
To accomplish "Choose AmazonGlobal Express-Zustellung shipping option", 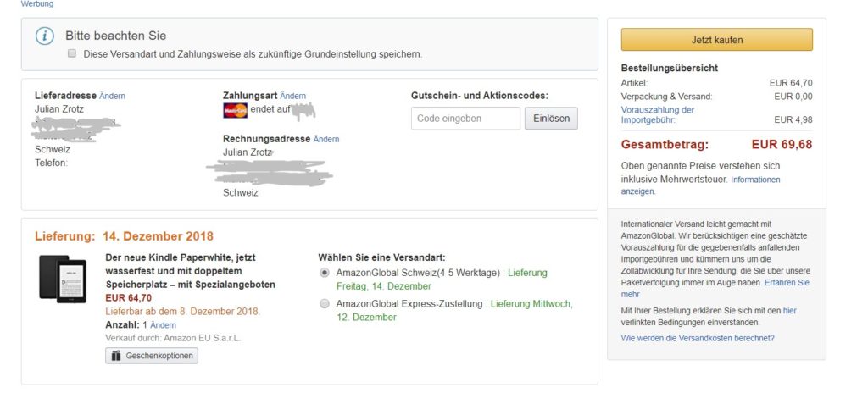I will coord(324,303).
